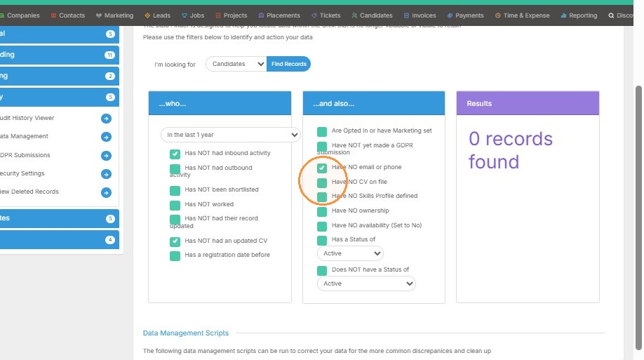This screenshot has width=644, height=360.
Task: Click the Marketing megaphone icon
Action: tap(99, 15)
